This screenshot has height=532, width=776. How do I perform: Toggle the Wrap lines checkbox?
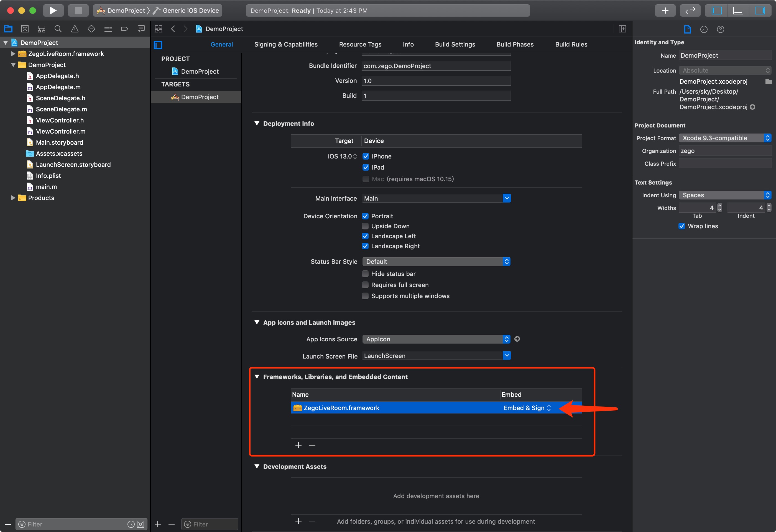click(x=682, y=226)
